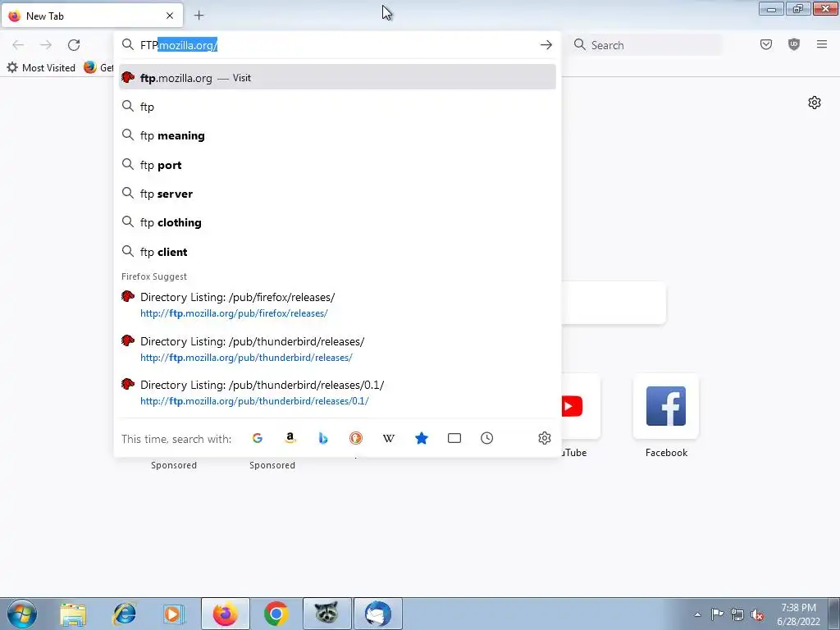Search this time with Amazon

(290, 438)
